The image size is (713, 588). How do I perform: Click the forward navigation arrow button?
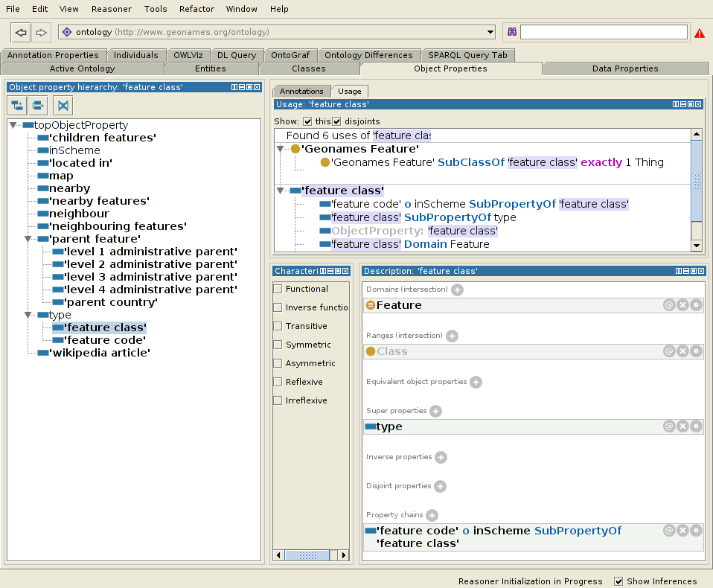tap(41, 33)
